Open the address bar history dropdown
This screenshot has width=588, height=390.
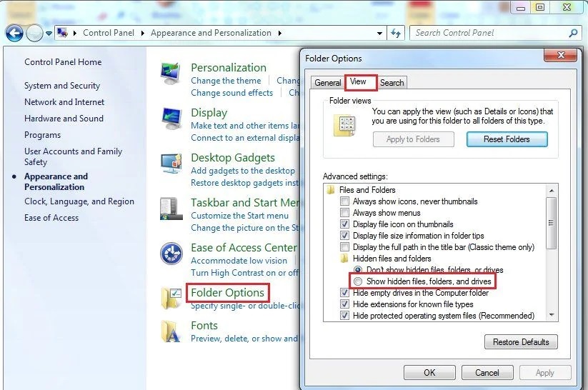379,34
